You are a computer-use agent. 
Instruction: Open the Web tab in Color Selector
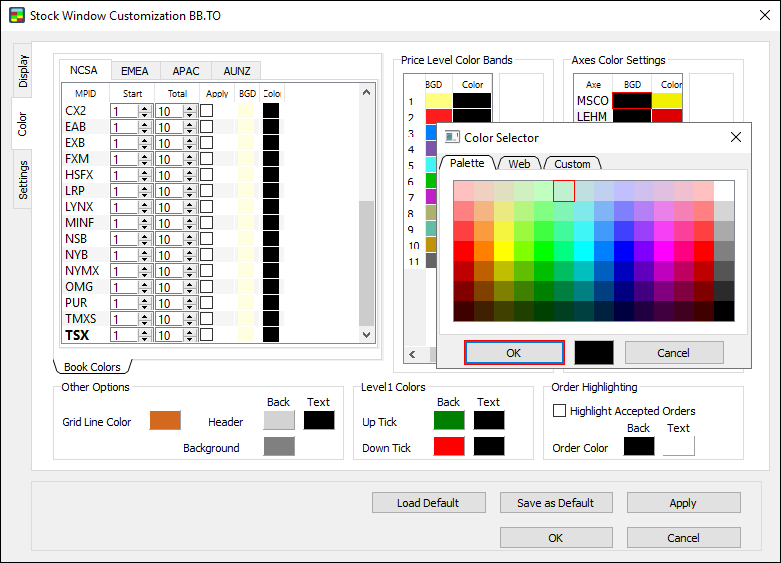coord(519,164)
